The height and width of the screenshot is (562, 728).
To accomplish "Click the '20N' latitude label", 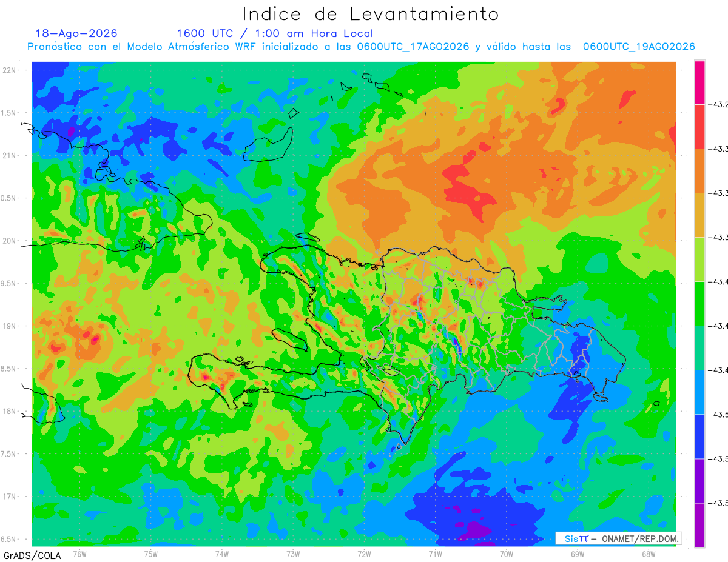I will [x=10, y=241].
